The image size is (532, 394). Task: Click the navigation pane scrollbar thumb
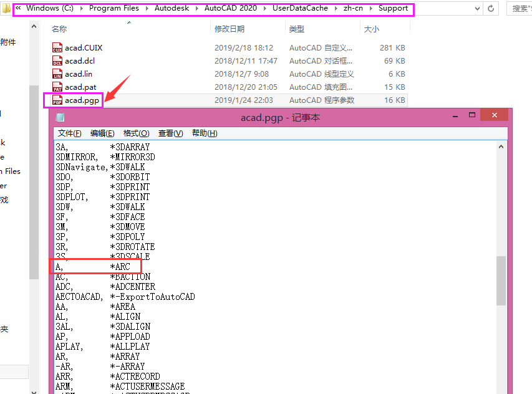click(34, 182)
